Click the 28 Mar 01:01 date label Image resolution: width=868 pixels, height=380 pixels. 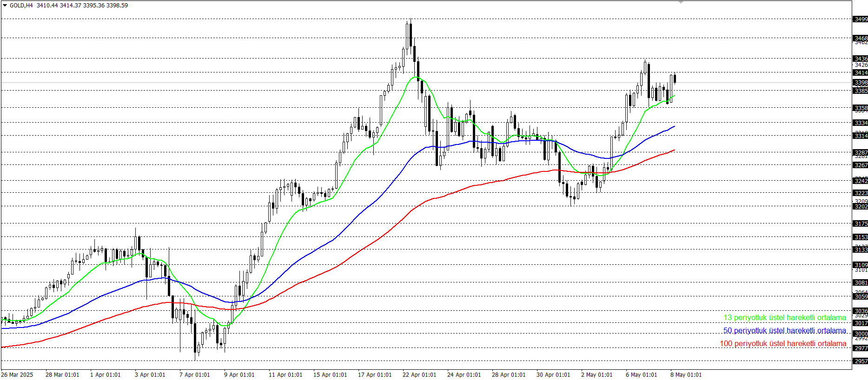pos(62,375)
